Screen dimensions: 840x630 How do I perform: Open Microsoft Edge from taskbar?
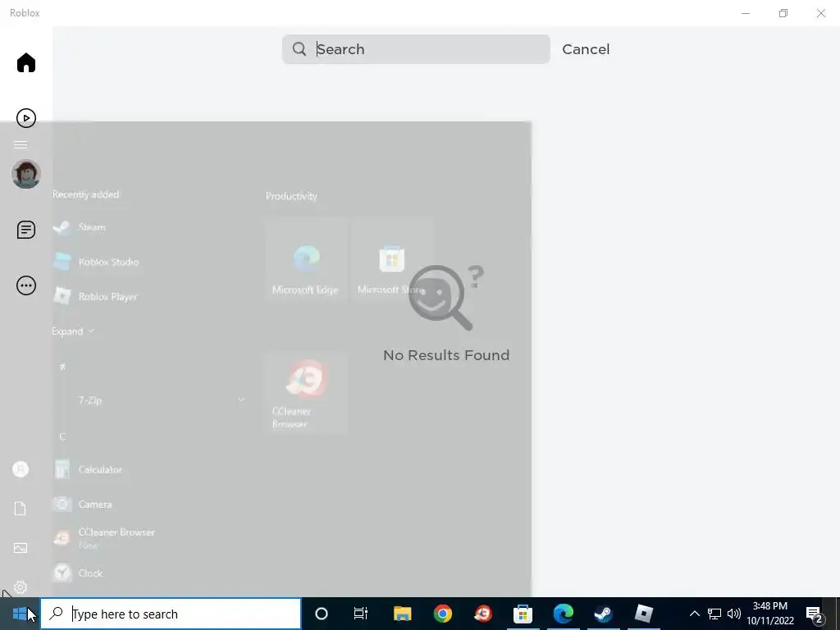[x=563, y=614]
